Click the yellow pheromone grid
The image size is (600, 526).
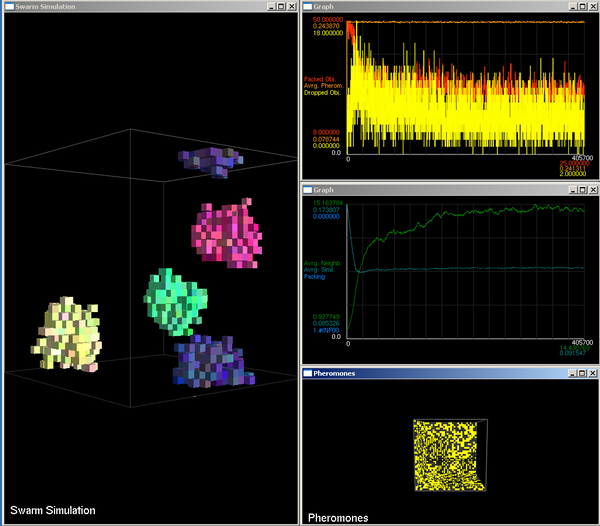tap(448, 455)
